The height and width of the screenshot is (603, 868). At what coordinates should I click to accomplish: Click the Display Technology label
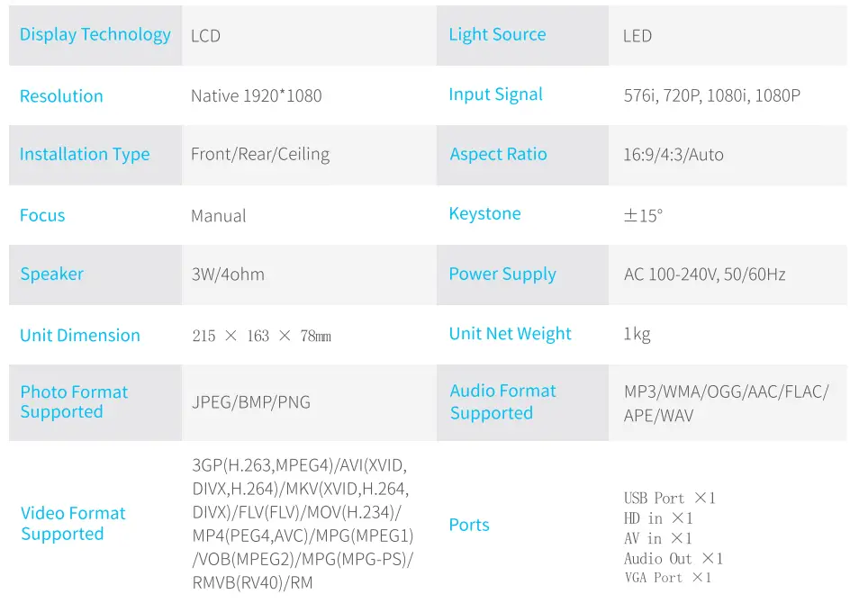[95, 35]
